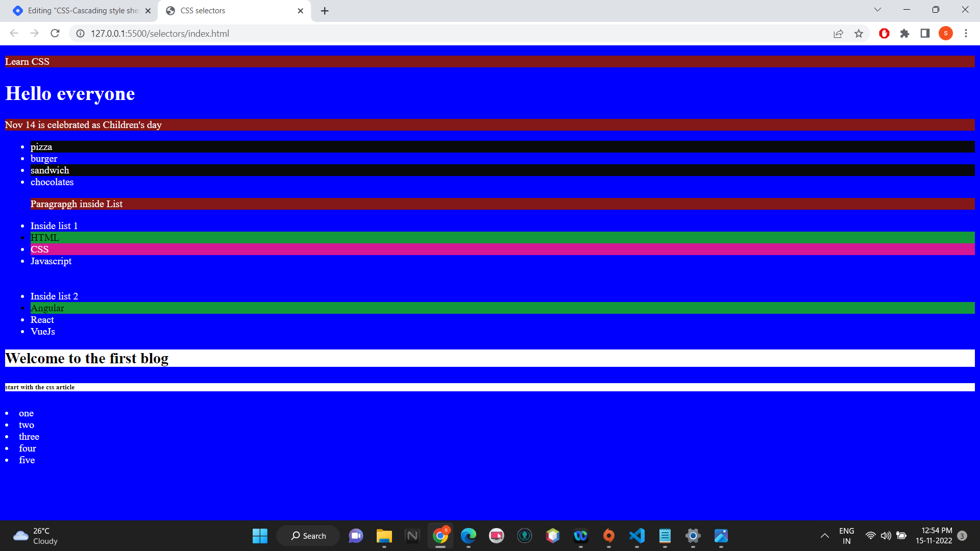Open Microsoft Edge from taskbar
This screenshot has width=980, height=551.
[x=468, y=536]
